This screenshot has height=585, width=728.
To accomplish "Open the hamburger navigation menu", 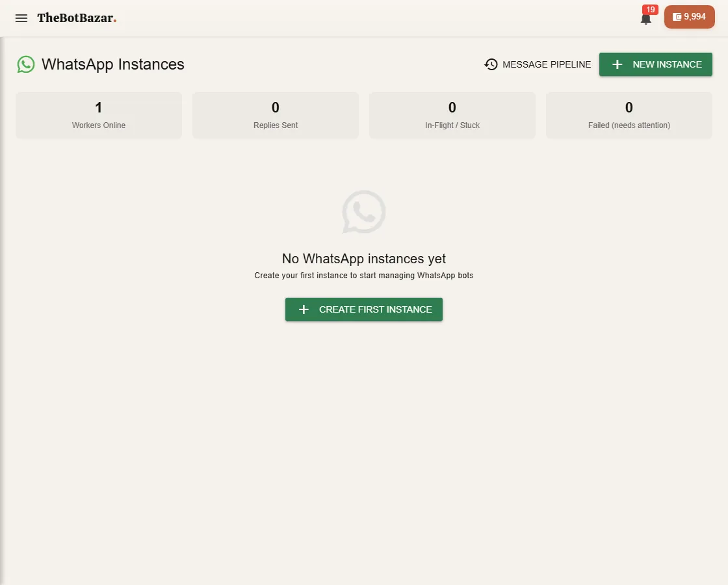I will (x=21, y=18).
